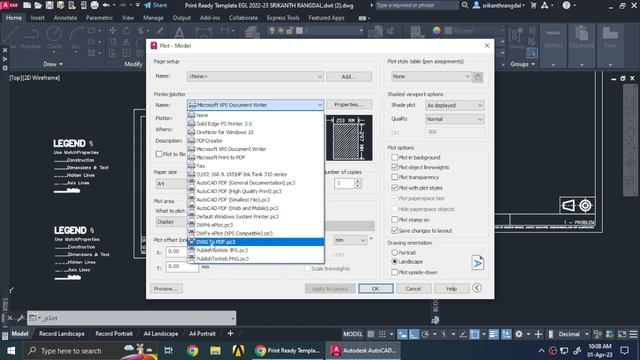Click the clean screen icon in status bar
The height and width of the screenshot is (360, 640).
pos(622,334)
